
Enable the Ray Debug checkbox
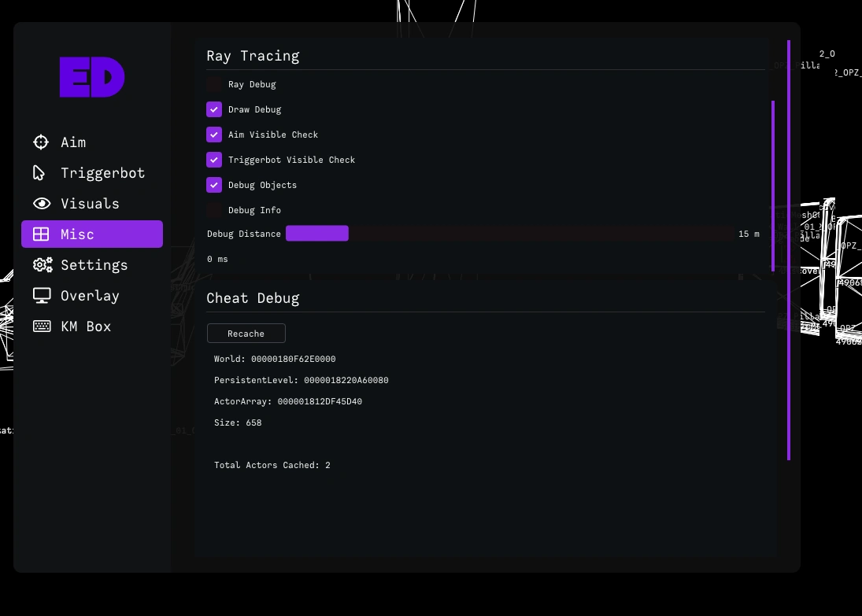click(214, 84)
